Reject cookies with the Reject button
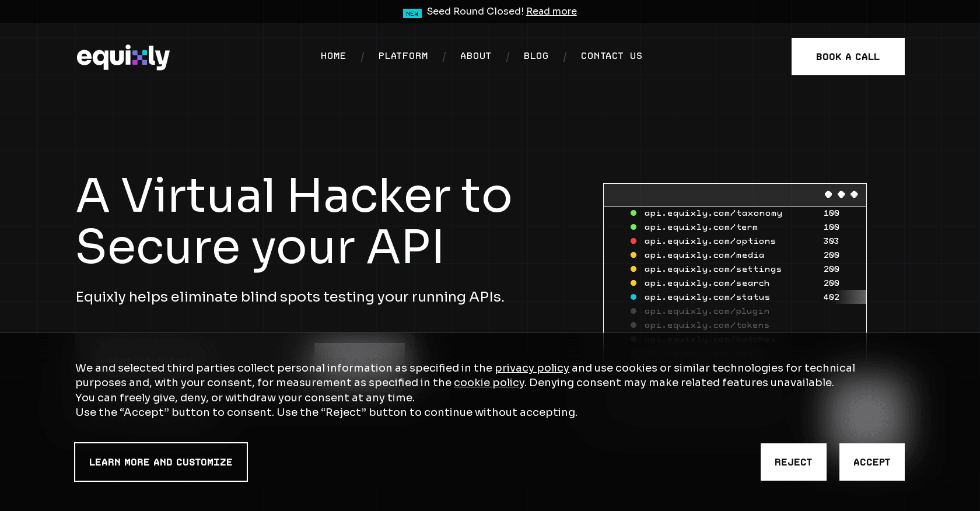 [x=793, y=462]
